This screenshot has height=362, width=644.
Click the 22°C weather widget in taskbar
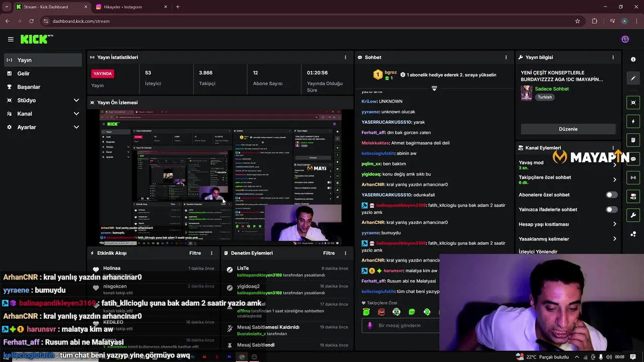click(543, 357)
